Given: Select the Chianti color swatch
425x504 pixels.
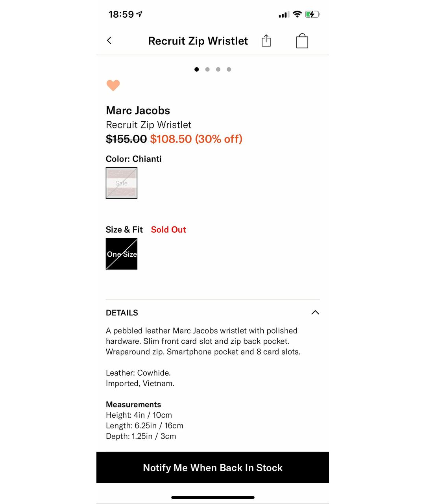Looking at the screenshot, I should 122,183.
